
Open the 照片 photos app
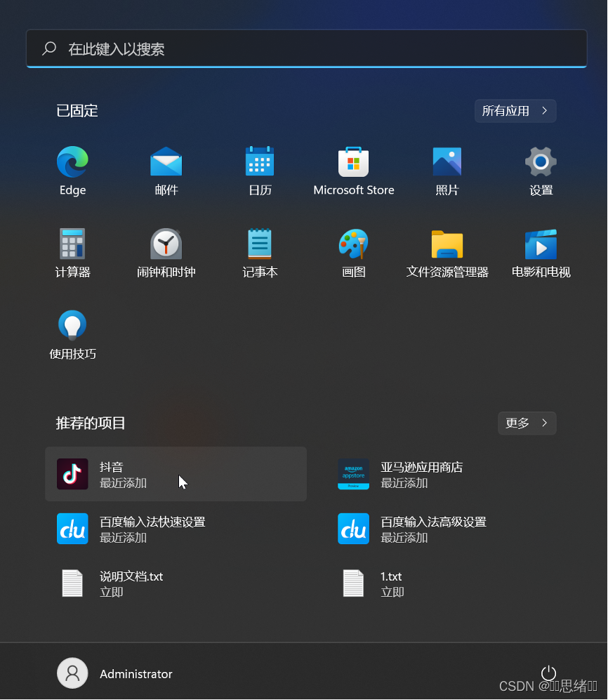pyautogui.click(x=447, y=171)
